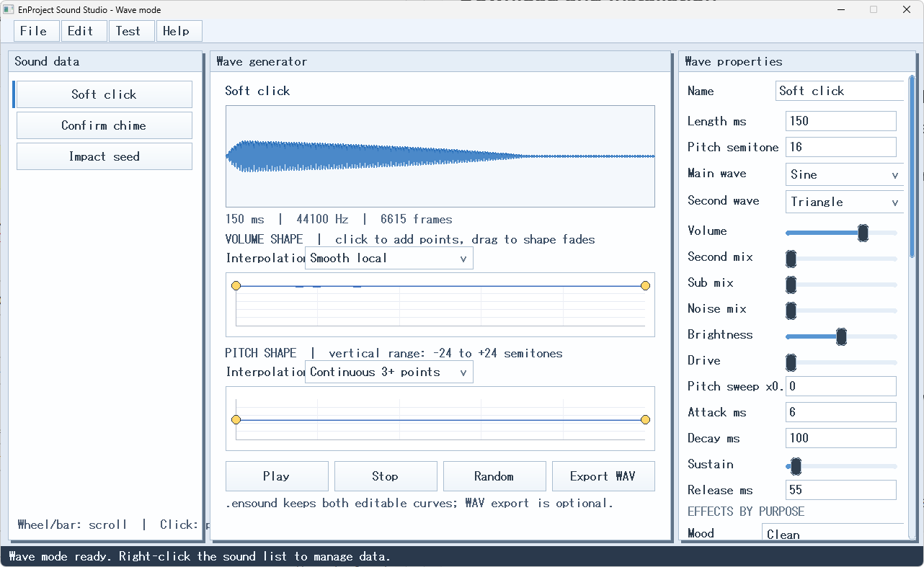Click the "Wave generator" panel header
The height and width of the screenshot is (567, 924).
point(440,61)
